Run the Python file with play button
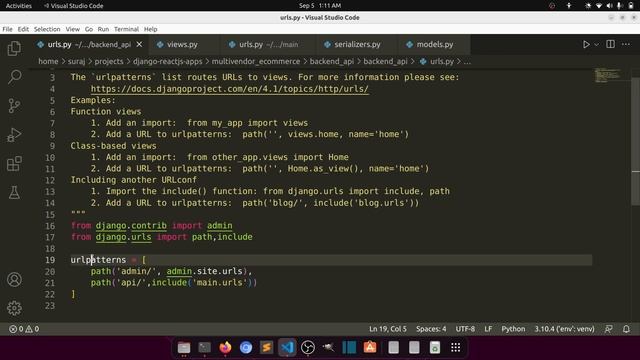This screenshot has height=360, width=640. [x=586, y=44]
